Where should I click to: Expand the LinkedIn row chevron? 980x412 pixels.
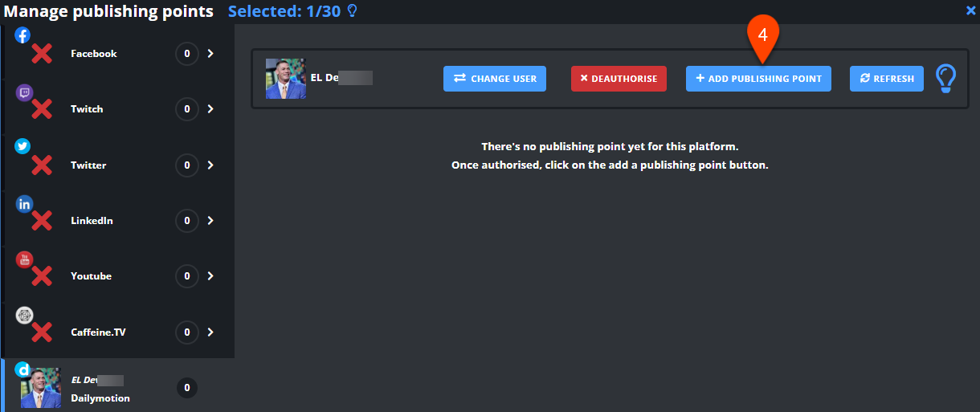[210, 221]
